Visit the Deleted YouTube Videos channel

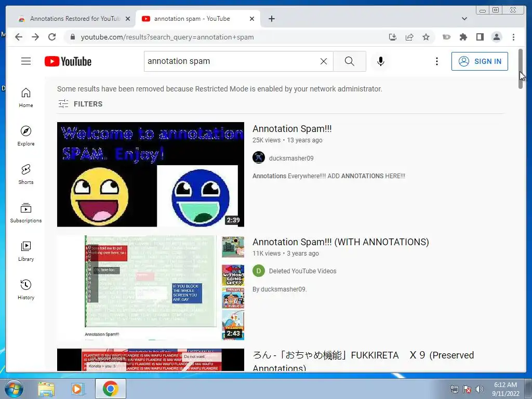[302, 271]
